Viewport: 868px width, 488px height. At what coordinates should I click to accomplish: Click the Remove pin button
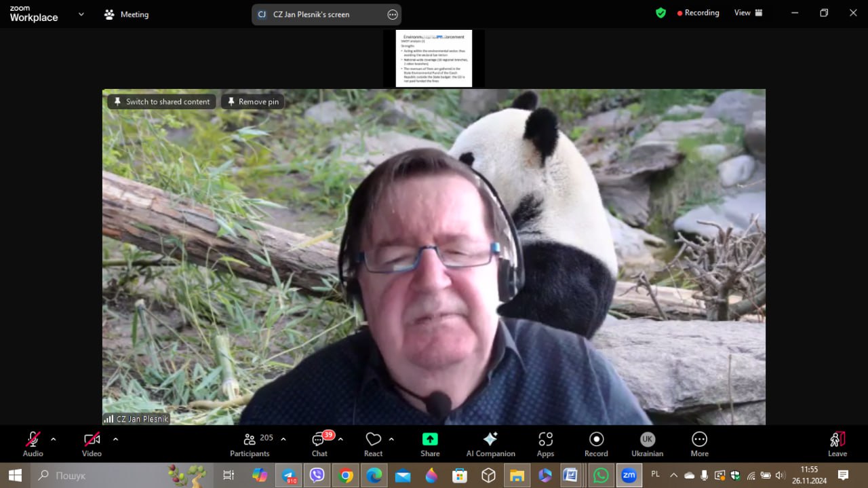point(252,102)
